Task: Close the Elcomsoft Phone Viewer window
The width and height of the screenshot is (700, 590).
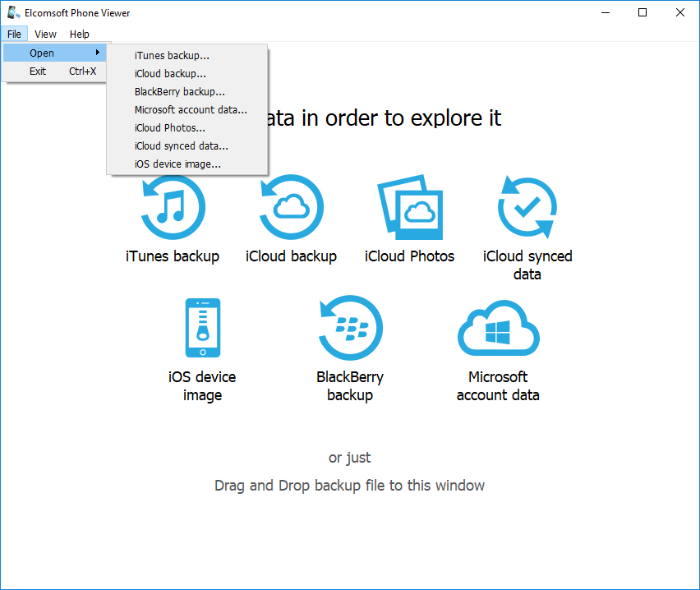Action: 680,12
